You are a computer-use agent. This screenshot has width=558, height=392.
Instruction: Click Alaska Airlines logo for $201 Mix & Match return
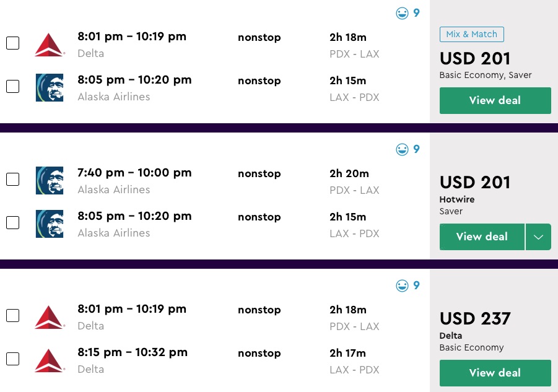coord(50,87)
